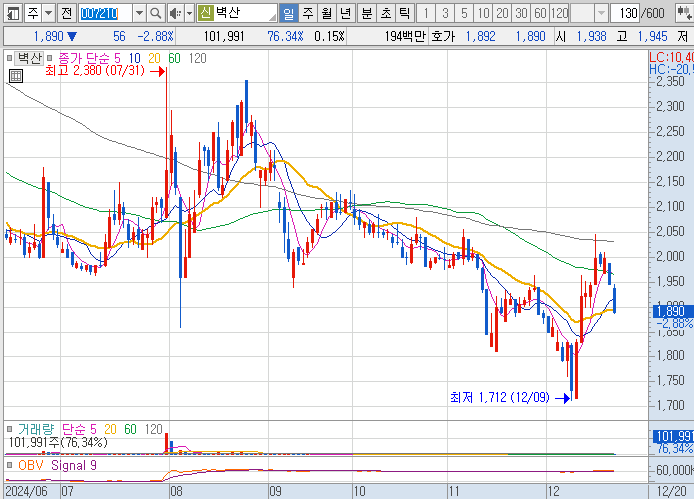The height and width of the screenshot is (499, 694).
Task: Click the change percent -2.88%
Action: click(x=155, y=36)
